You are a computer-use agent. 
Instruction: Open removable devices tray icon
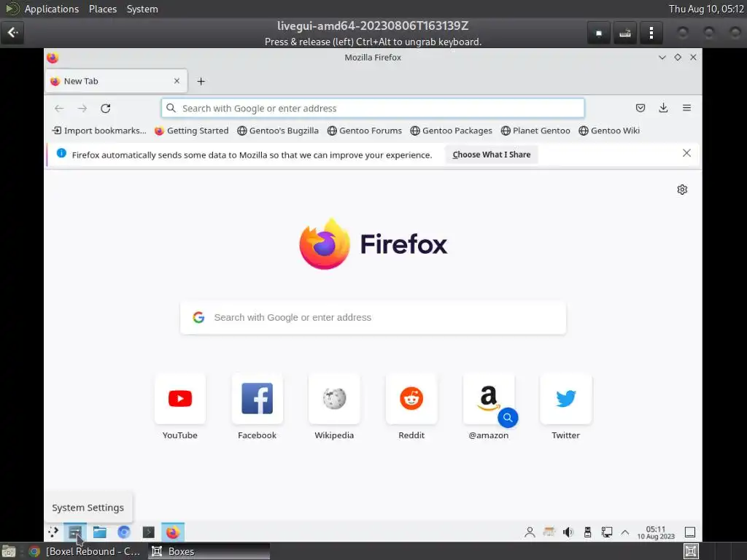[587, 532]
